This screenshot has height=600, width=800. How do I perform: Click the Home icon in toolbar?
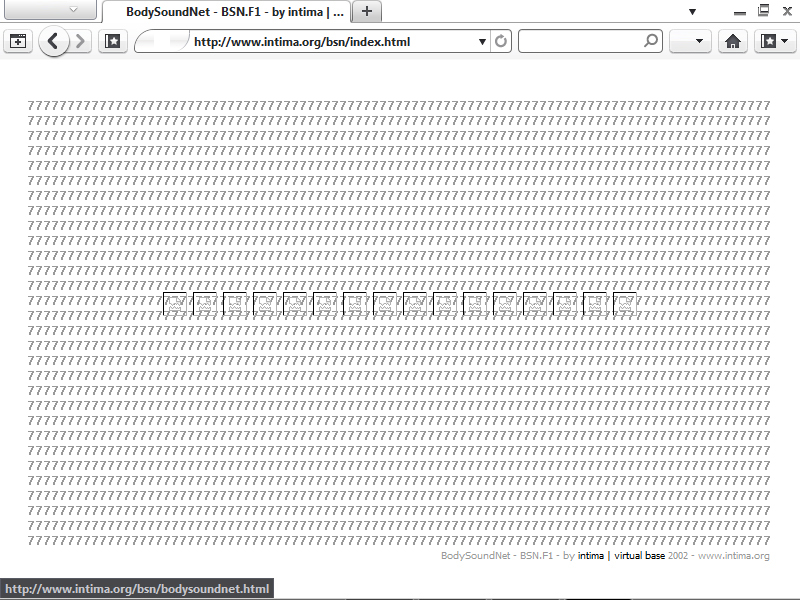pyautogui.click(x=733, y=42)
